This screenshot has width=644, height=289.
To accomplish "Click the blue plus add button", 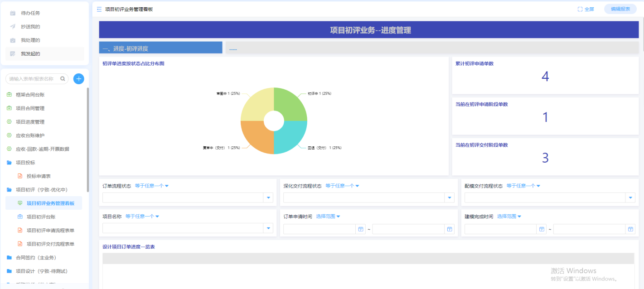I will [x=79, y=79].
